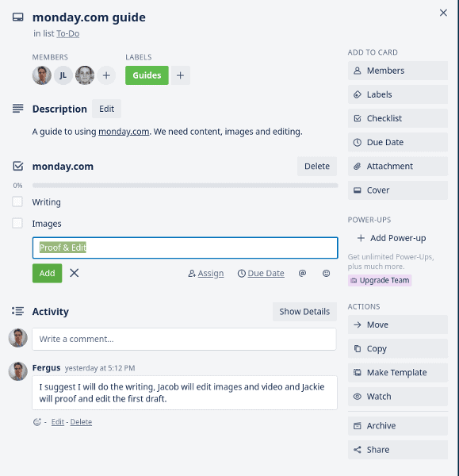Click the green Guides label

click(x=147, y=75)
